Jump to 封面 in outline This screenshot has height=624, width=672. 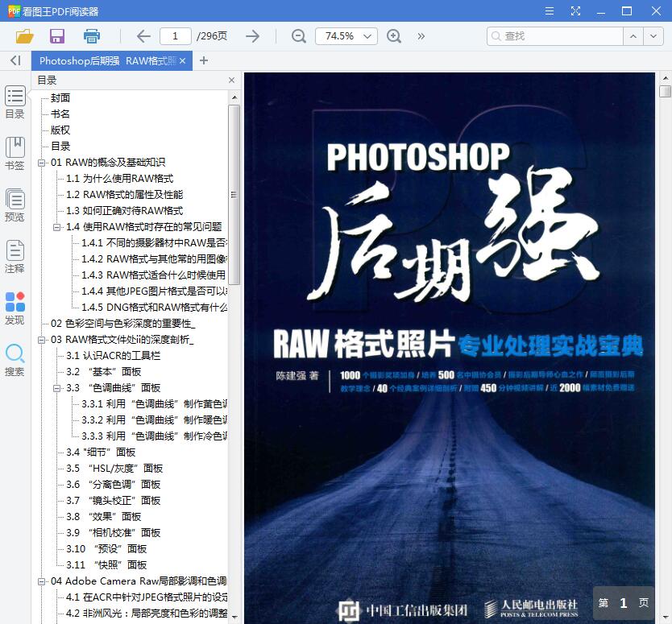coord(60,98)
